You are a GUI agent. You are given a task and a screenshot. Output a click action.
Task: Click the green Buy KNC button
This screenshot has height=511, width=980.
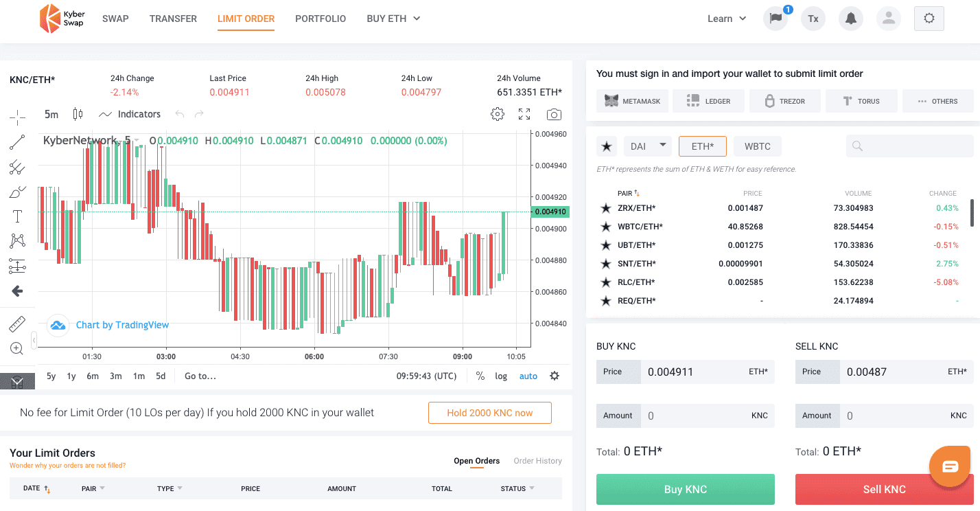(x=686, y=489)
